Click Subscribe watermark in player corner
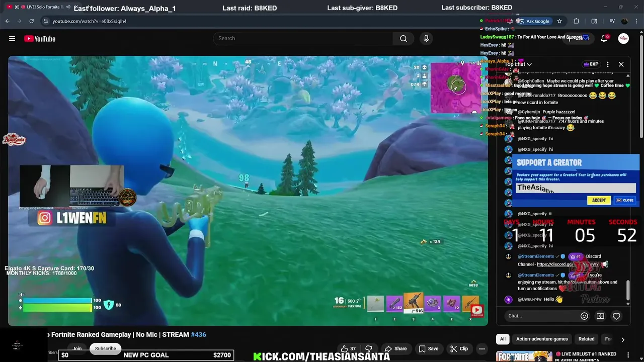This screenshot has height=362, width=644. point(477,311)
